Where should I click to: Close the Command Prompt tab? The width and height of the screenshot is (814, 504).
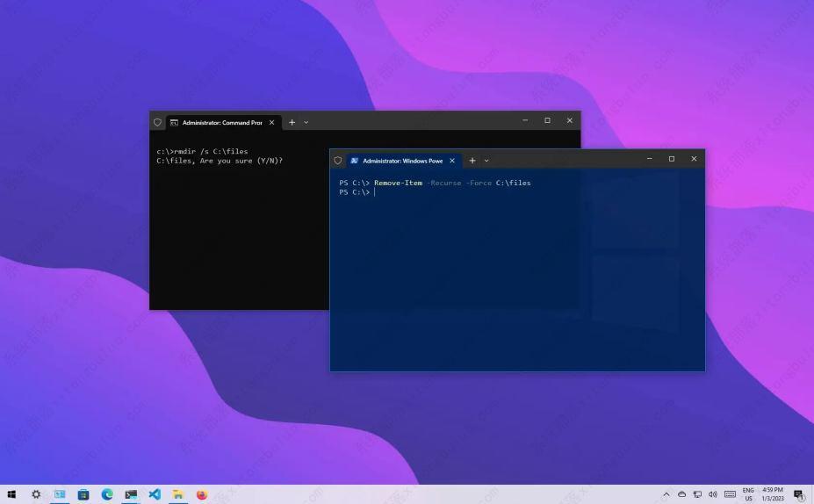point(272,123)
